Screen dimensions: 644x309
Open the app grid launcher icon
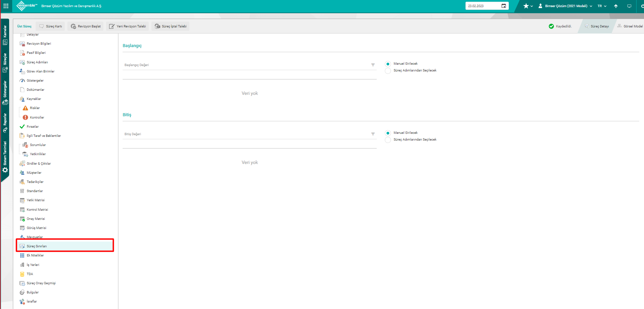tap(6, 6)
